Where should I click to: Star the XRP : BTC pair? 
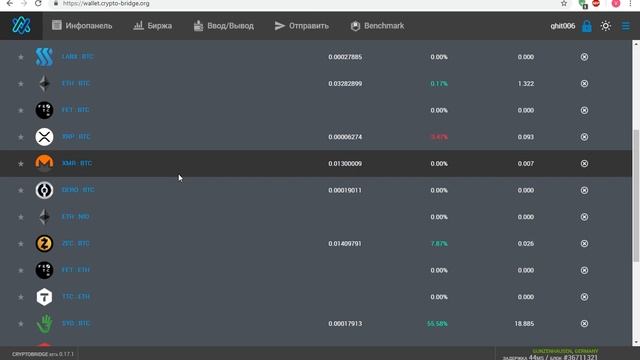point(21,137)
